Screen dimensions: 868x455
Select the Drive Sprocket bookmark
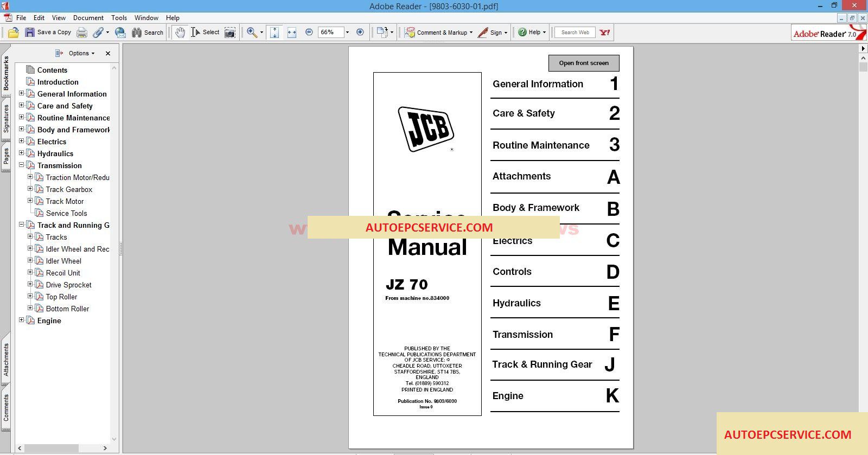point(68,285)
